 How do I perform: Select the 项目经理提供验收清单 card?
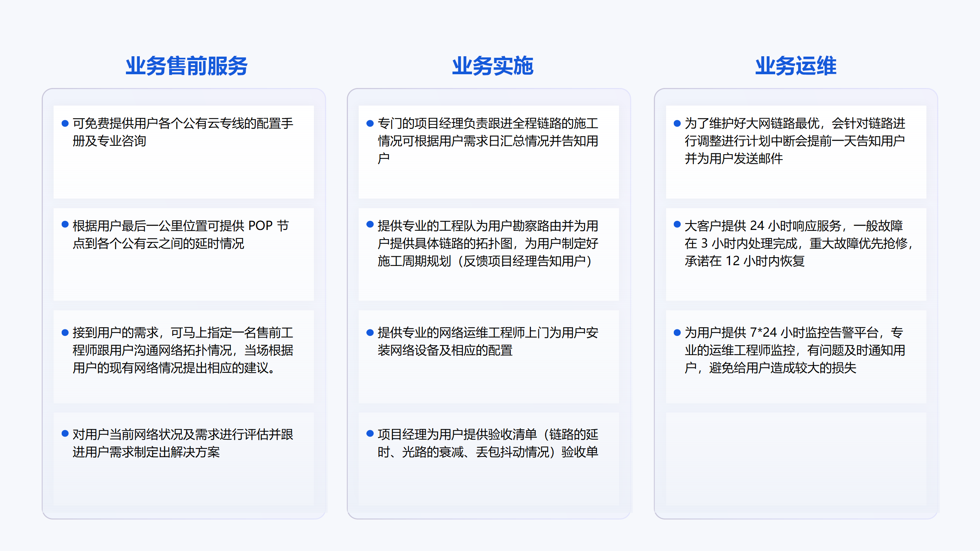[x=488, y=458]
